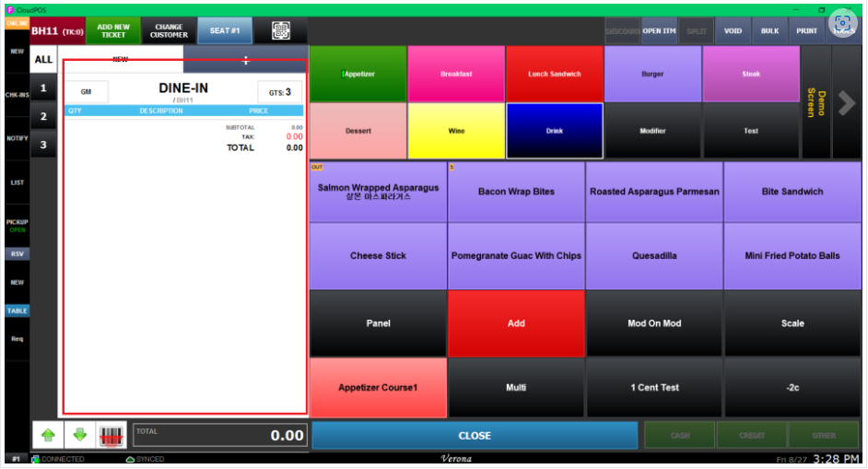Open the Modifier category
The height and width of the screenshot is (469, 868).
652,131
